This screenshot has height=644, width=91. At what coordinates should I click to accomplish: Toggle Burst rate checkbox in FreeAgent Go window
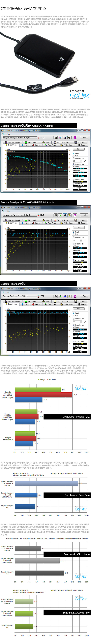73,346
